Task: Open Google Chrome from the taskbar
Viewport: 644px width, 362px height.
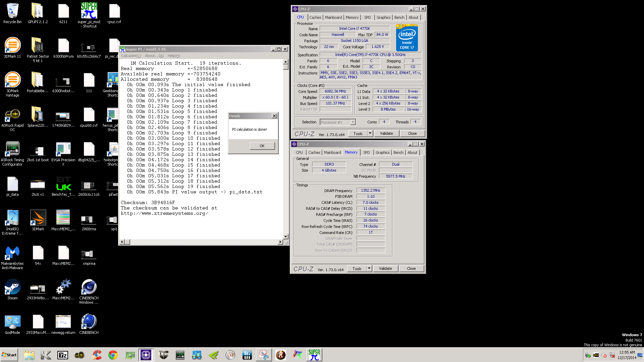Action: point(113,355)
